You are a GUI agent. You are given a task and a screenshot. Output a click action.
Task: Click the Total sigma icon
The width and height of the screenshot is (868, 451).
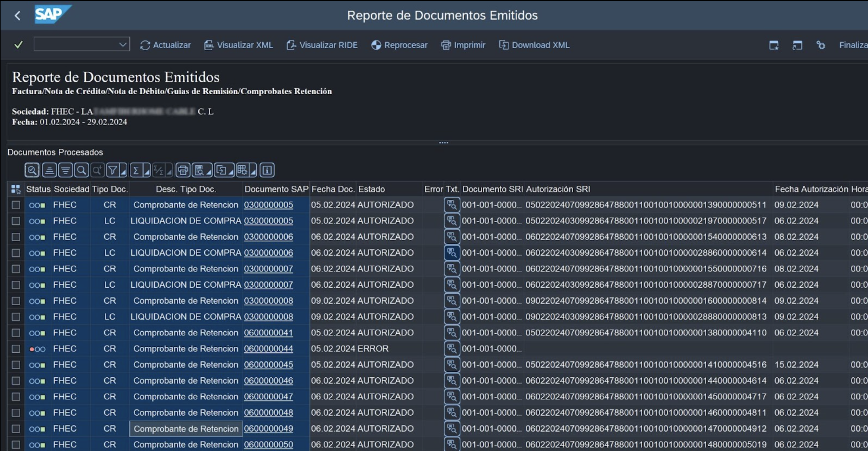pos(136,170)
